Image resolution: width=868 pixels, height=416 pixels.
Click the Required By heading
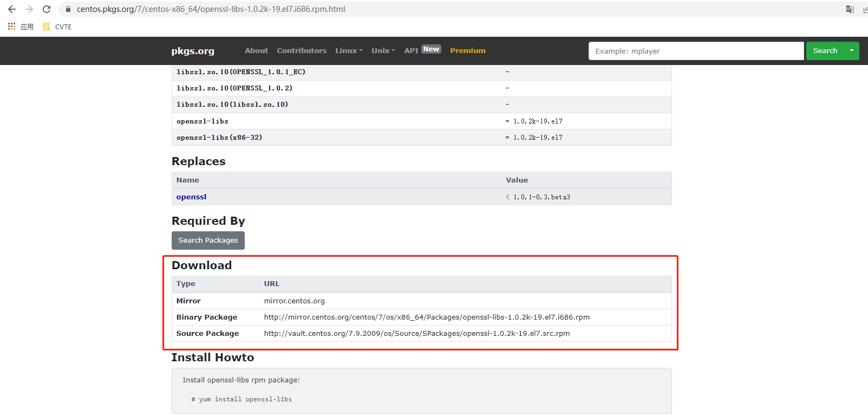tap(208, 221)
